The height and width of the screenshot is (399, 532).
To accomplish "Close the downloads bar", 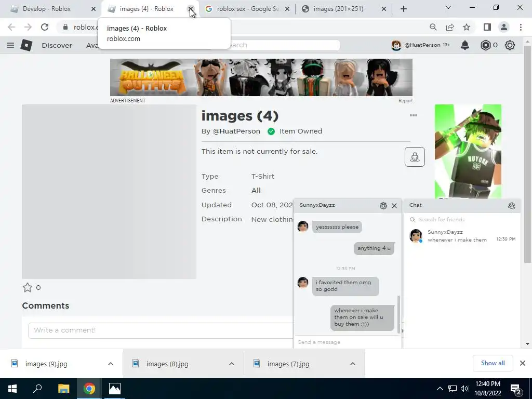I will pos(523,363).
